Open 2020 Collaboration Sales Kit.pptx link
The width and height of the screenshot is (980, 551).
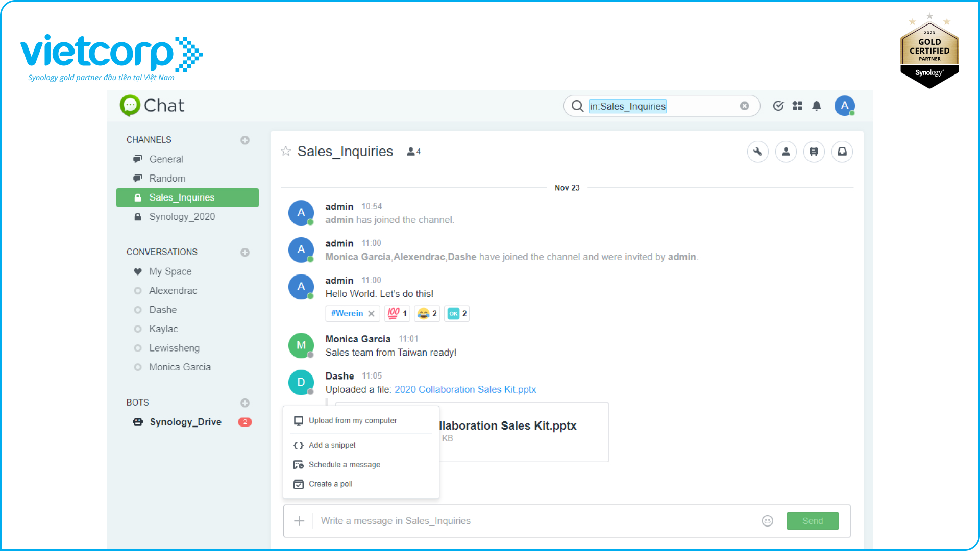point(465,390)
